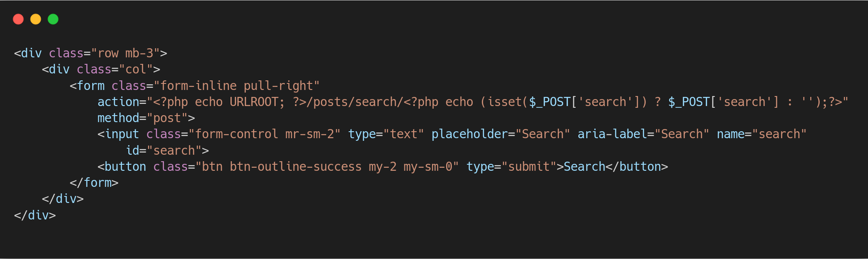868x259 pixels.
Task: Click the "col" class string
Action: (136, 69)
